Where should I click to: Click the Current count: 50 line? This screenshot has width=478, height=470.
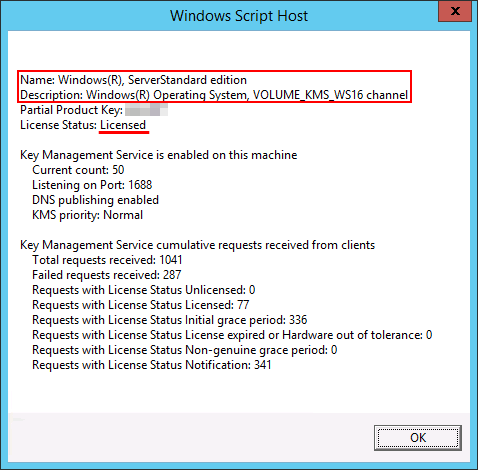click(78, 170)
